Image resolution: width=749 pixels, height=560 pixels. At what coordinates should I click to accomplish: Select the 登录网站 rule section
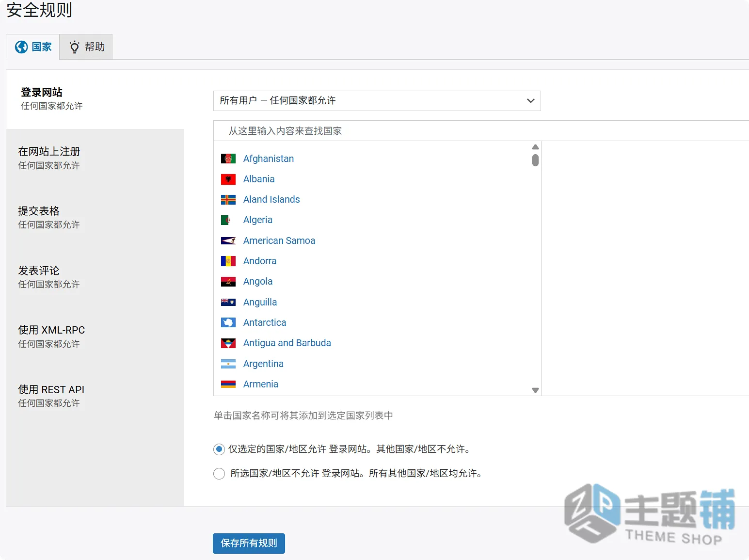click(x=95, y=99)
